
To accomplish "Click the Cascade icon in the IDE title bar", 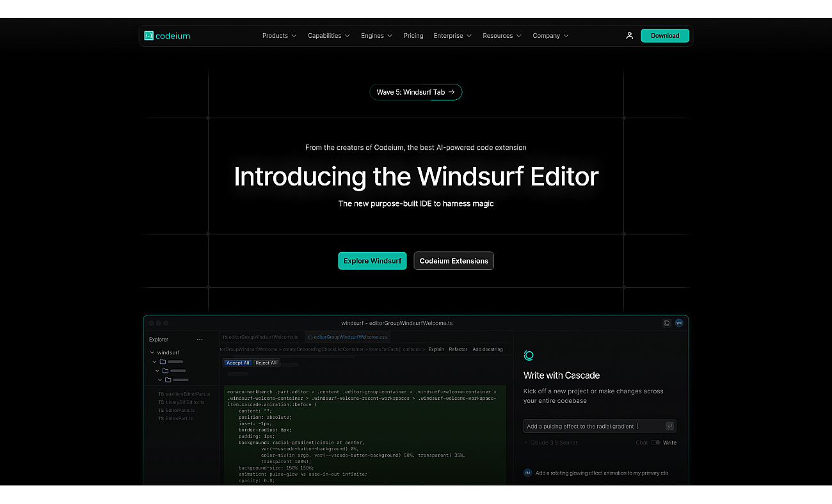I will tap(667, 323).
